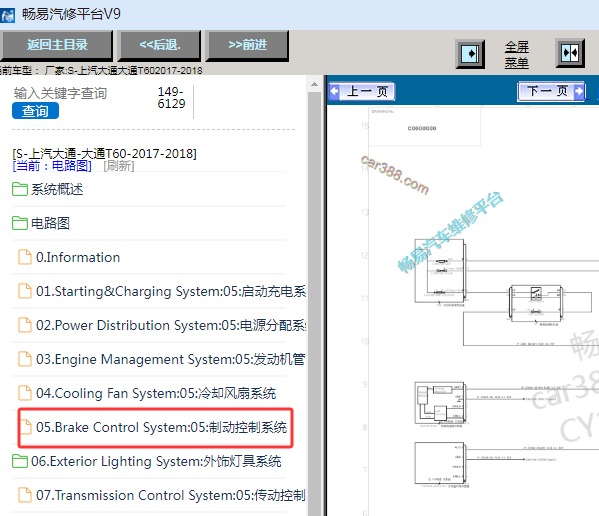Click the single-arrow panel toggle icon
This screenshot has height=516, width=599.
pos(470,54)
